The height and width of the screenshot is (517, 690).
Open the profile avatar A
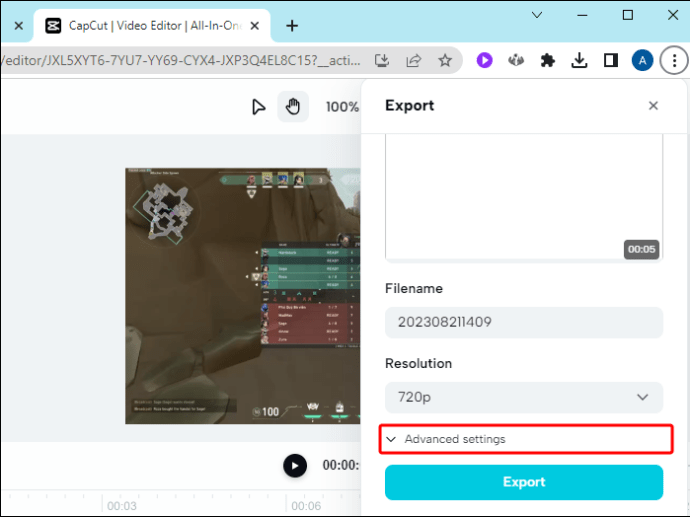tap(642, 60)
